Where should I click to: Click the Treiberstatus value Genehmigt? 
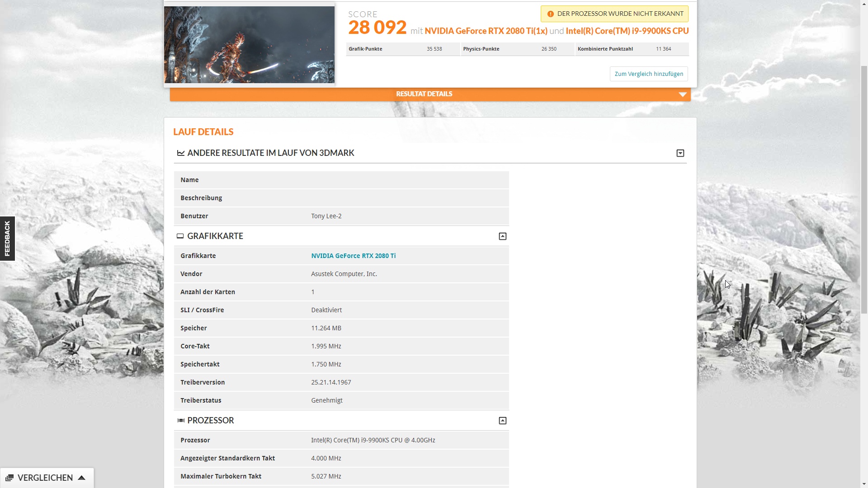point(327,400)
